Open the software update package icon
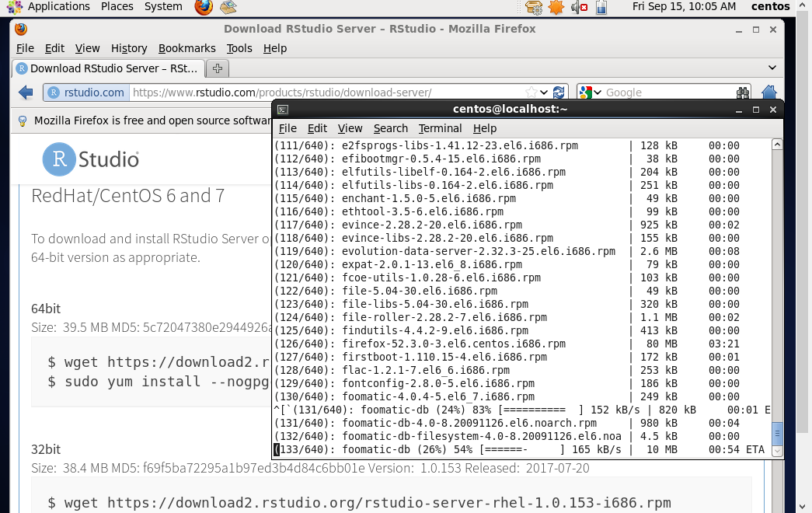812x513 pixels. (x=533, y=7)
